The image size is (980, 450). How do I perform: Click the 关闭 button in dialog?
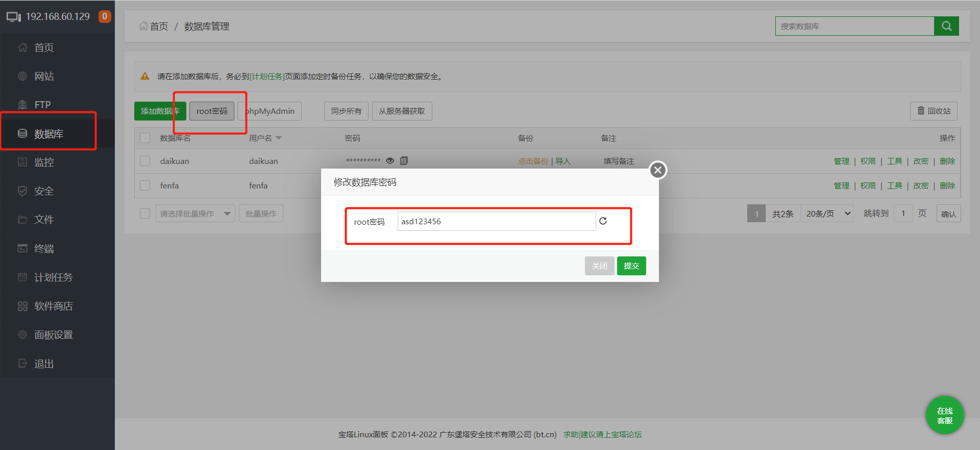599,266
